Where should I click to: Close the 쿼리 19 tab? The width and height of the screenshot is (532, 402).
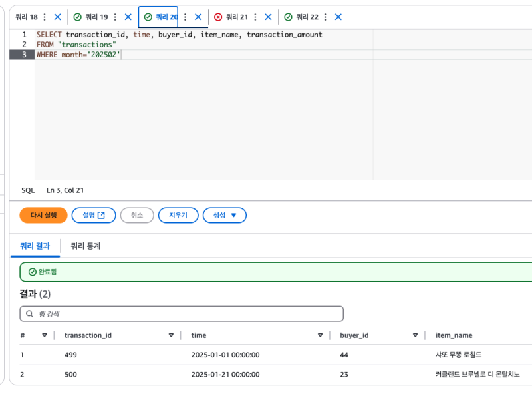128,17
